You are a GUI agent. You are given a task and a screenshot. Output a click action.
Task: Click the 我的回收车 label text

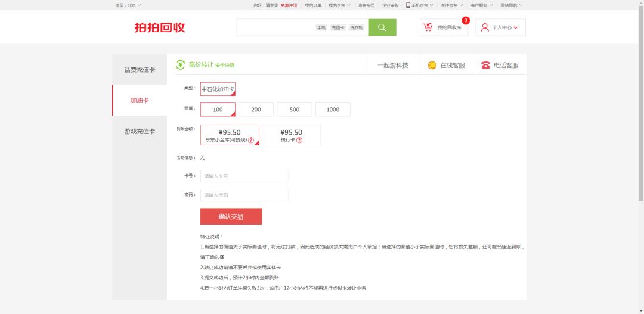pos(450,27)
